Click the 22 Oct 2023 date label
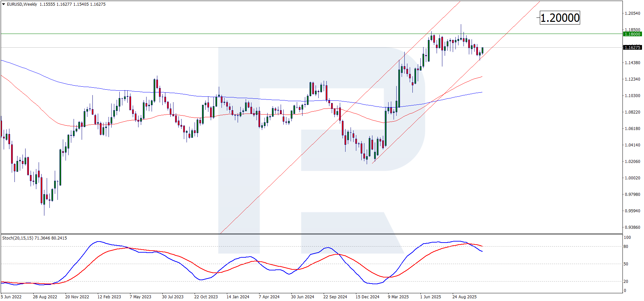 point(206,297)
